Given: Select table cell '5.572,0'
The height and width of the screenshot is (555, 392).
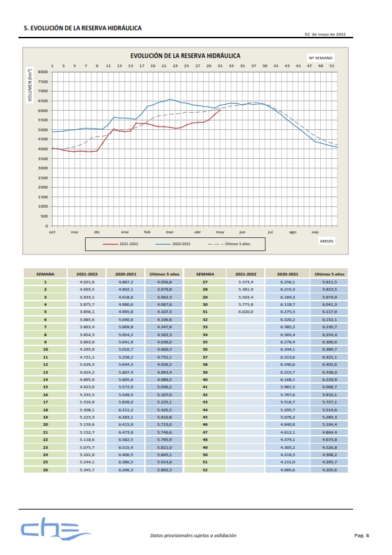Looking at the screenshot, I should pos(126,387).
